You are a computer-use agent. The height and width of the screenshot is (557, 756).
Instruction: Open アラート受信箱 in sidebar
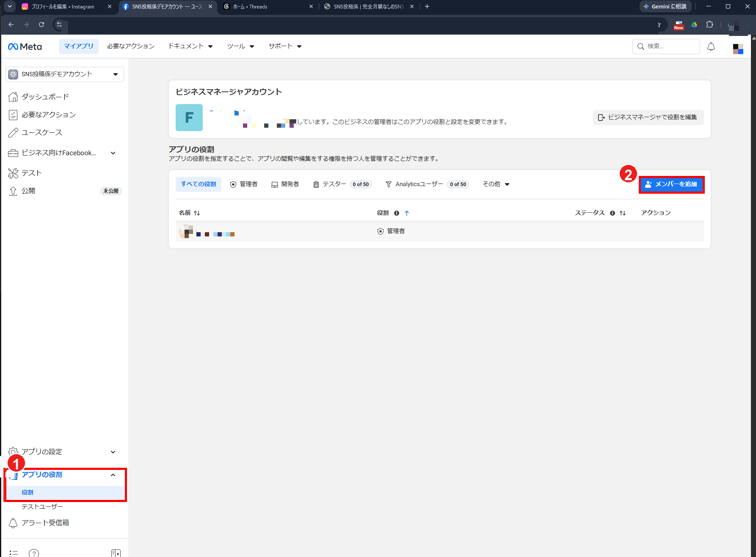point(45,523)
